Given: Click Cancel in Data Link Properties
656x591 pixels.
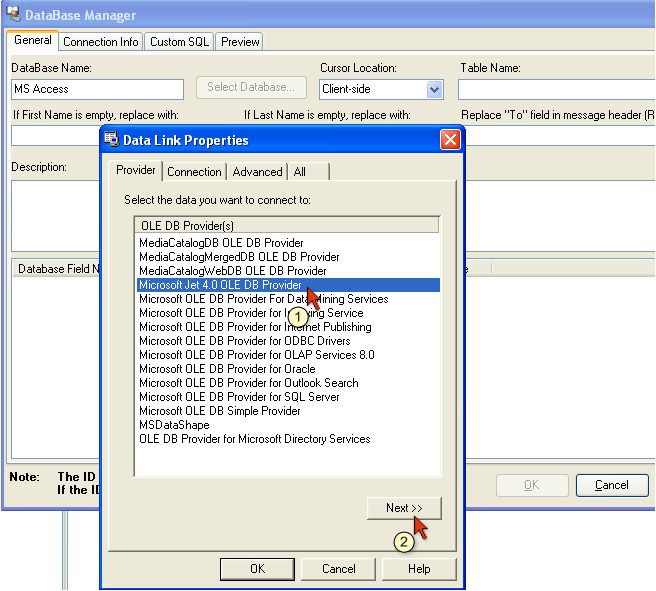Looking at the screenshot, I should click(338, 569).
